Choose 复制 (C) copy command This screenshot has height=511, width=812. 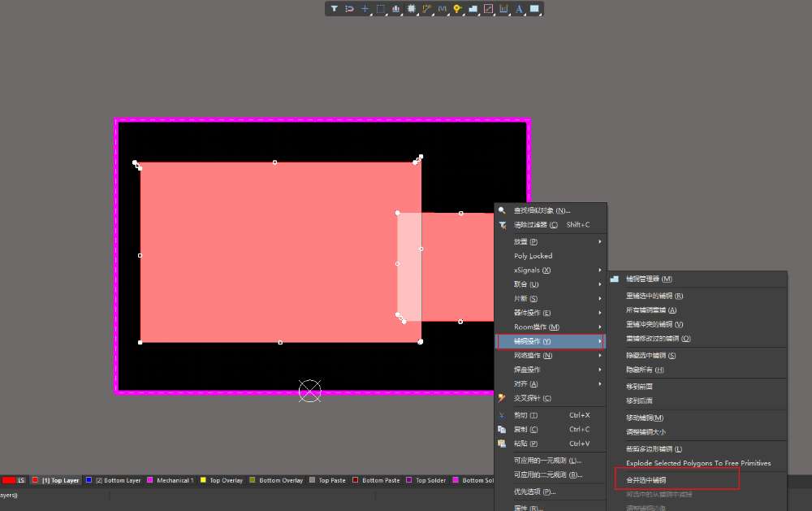coord(551,430)
